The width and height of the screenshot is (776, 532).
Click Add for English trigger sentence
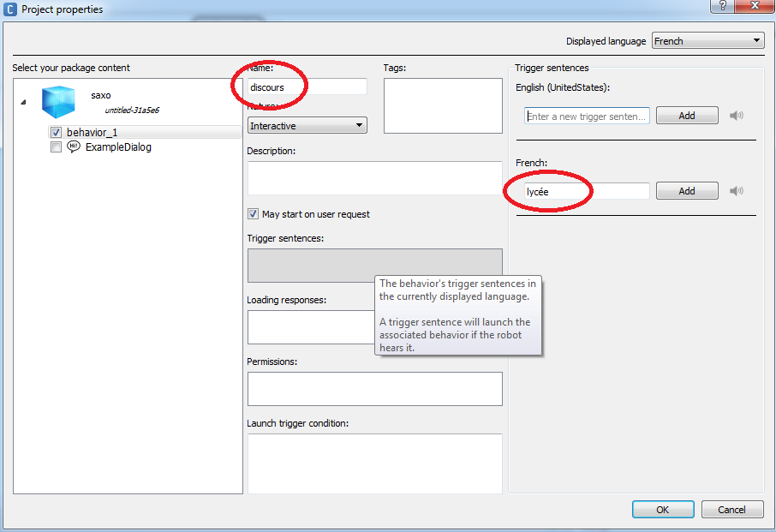(x=687, y=116)
